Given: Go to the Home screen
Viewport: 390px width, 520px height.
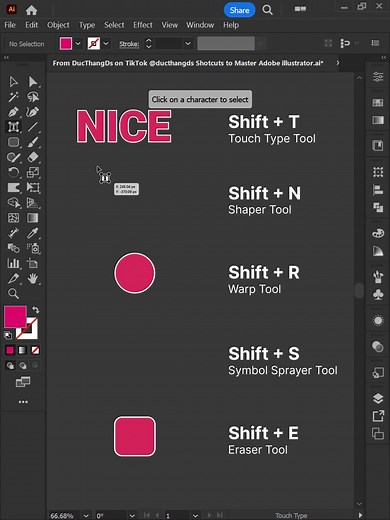Looking at the screenshot, I should (x=31, y=10).
